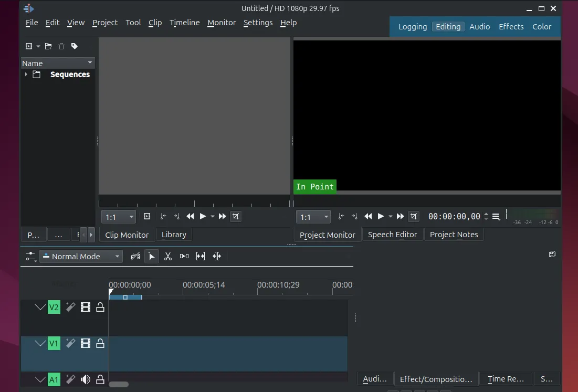
Task: Switch to the Effects workspace layout
Action: (x=511, y=27)
